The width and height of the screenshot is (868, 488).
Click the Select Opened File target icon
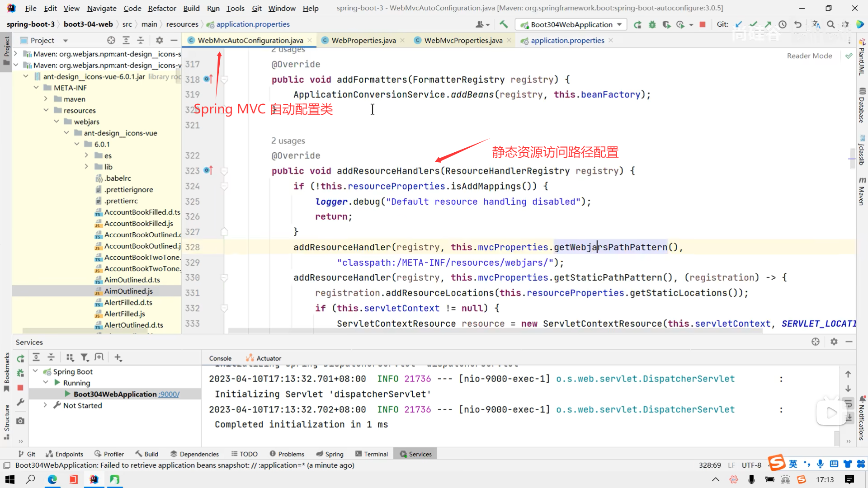111,40
